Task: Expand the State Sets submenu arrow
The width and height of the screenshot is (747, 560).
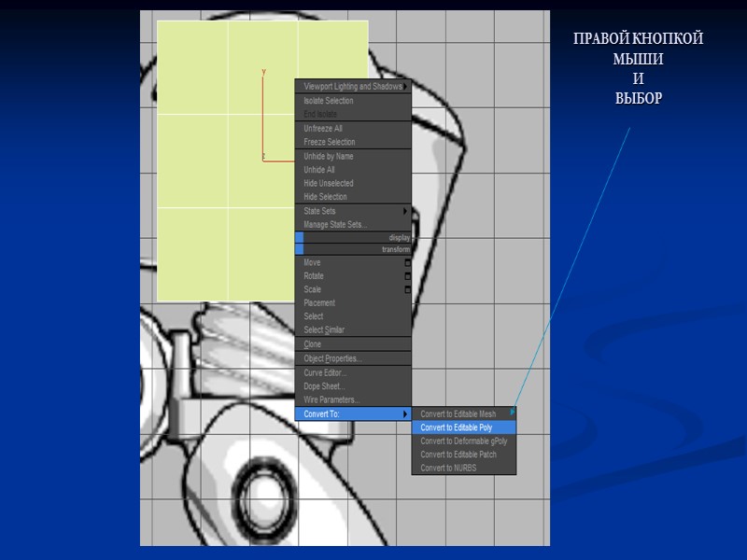Action: [405, 211]
